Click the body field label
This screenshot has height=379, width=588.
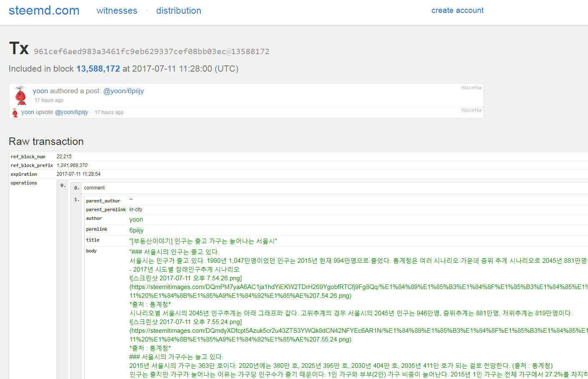[x=91, y=251]
